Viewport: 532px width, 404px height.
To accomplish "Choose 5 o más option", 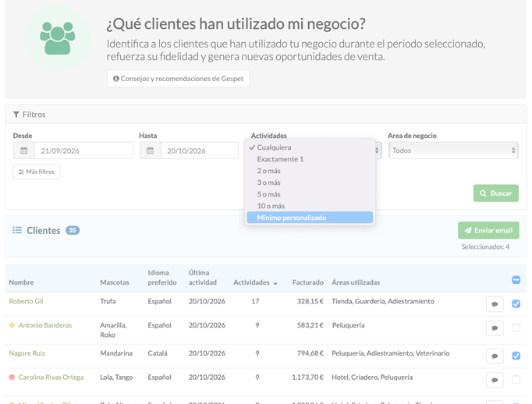I will pyautogui.click(x=310, y=194).
